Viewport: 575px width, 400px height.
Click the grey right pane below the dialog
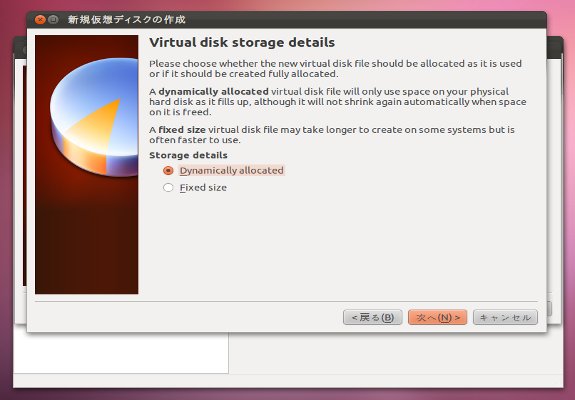396,353
